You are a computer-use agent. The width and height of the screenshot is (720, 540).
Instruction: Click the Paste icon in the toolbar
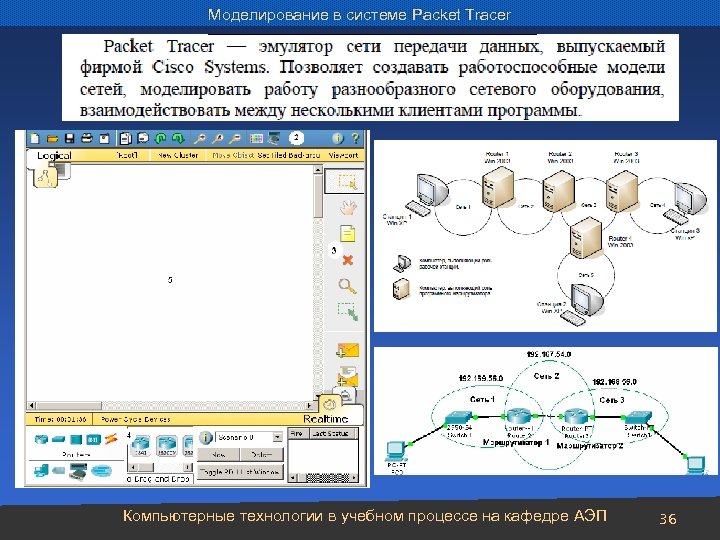pyautogui.click(x=143, y=138)
